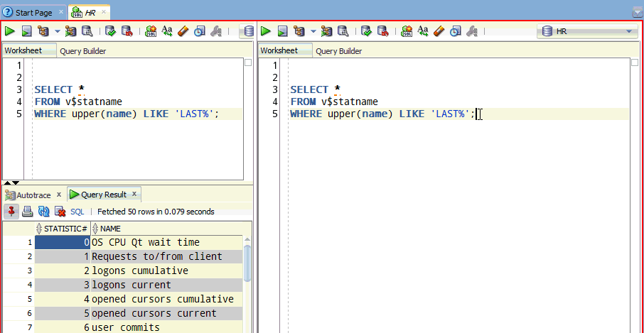Click left editor top-right corner square
Screen dimensions: 644x333
pyautogui.click(x=248, y=62)
